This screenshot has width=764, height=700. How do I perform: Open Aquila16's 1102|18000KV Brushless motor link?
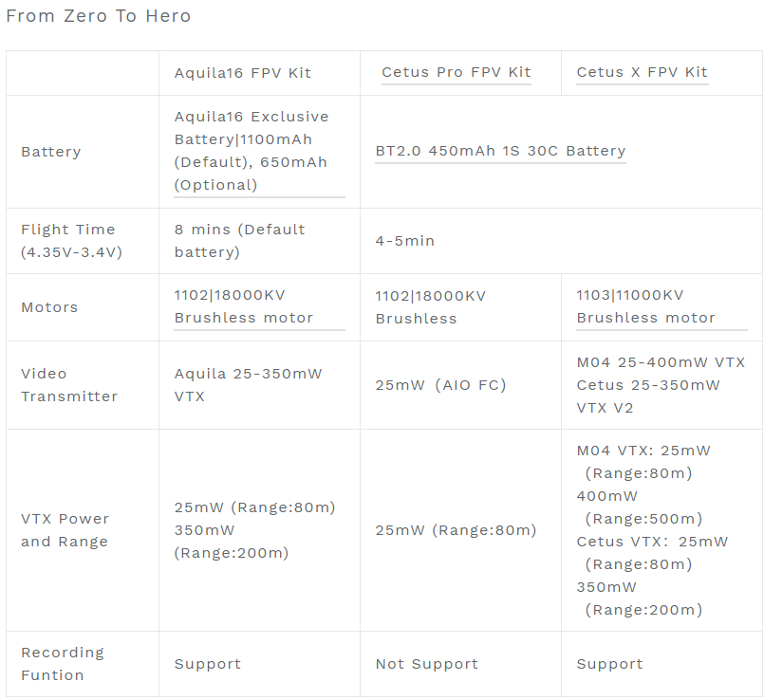(243, 306)
